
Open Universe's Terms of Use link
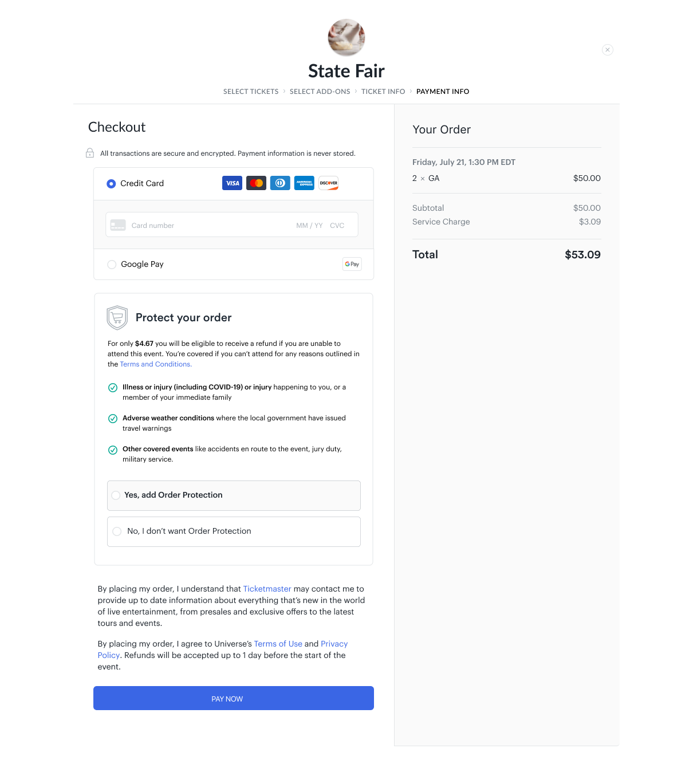pyautogui.click(x=278, y=644)
